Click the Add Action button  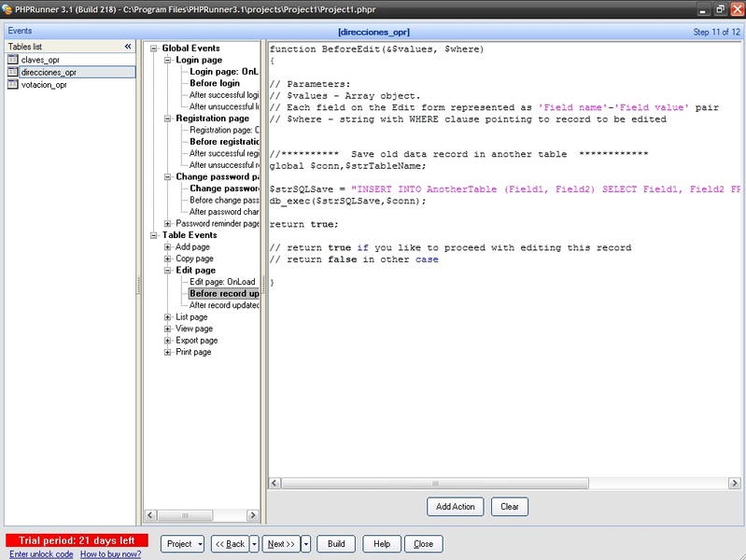456,507
